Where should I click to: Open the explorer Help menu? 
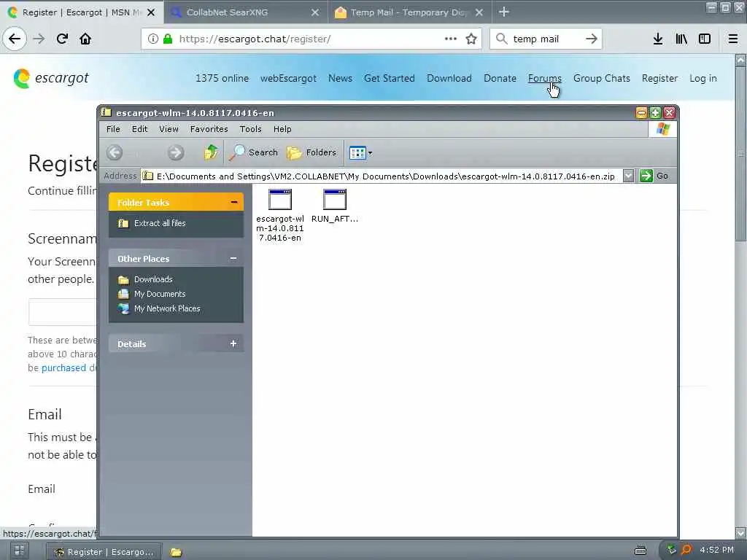[282, 129]
